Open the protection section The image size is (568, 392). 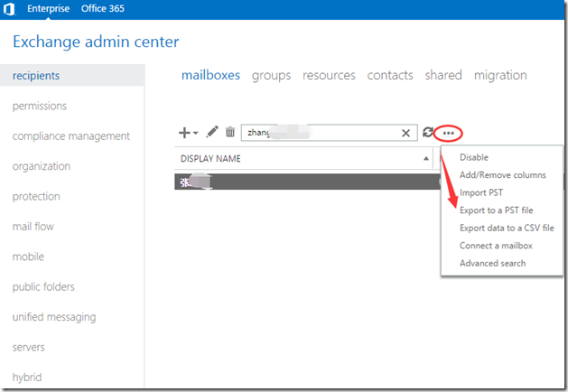(x=36, y=196)
